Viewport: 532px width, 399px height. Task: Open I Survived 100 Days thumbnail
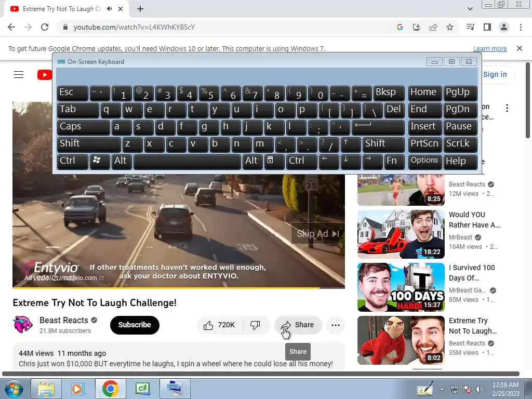click(x=401, y=287)
